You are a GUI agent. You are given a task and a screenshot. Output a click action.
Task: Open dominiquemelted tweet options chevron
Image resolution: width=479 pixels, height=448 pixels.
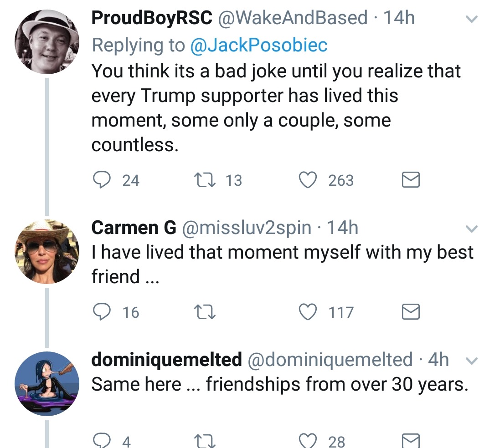point(469,361)
